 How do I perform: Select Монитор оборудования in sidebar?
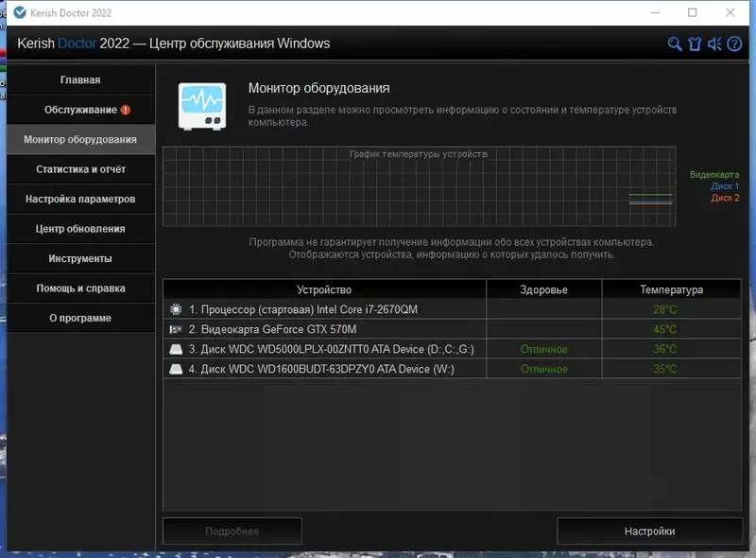click(80, 140)
